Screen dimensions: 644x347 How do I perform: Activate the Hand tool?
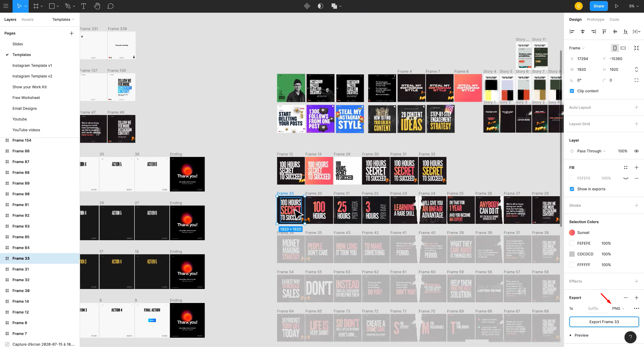[97, 6]
